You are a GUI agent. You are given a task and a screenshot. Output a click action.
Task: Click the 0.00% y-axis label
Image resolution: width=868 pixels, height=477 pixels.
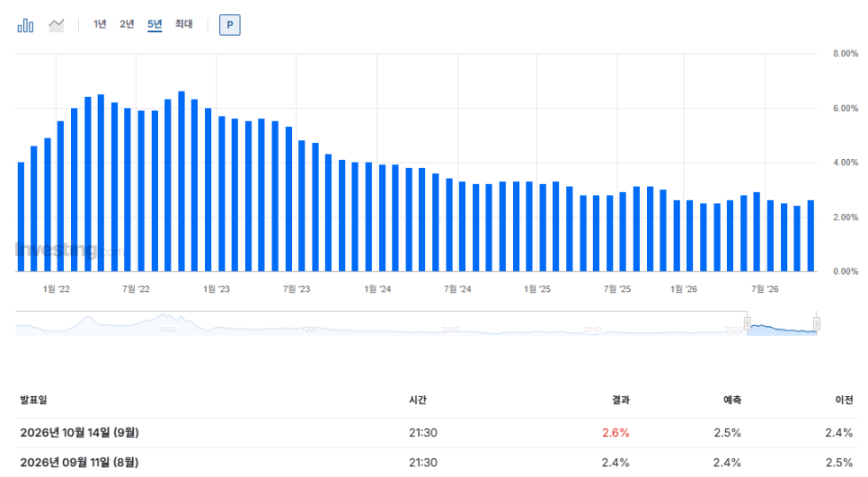pos(846,271)
